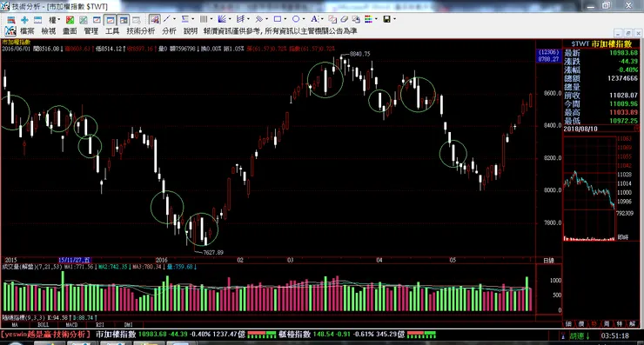Open the vertical cycle lines dropdown arrow

pyautogui.click(x=211, y=19)
